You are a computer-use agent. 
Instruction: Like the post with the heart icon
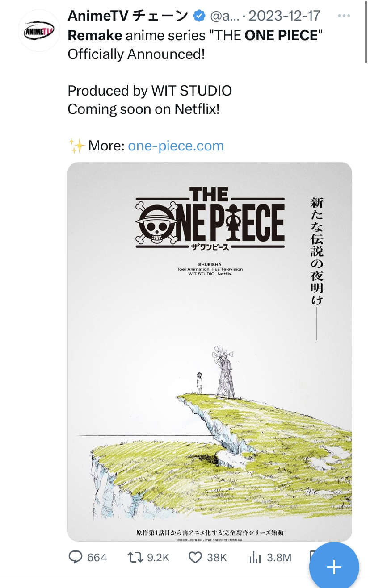point(195,557)
